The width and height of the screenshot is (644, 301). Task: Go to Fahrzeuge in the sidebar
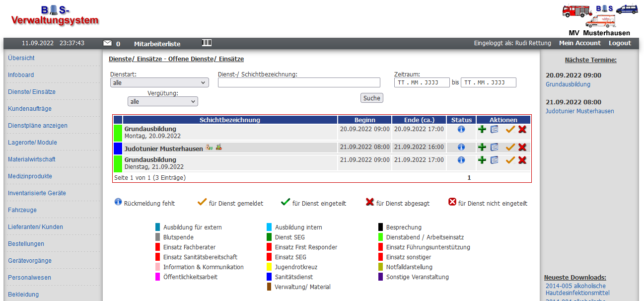22,210
